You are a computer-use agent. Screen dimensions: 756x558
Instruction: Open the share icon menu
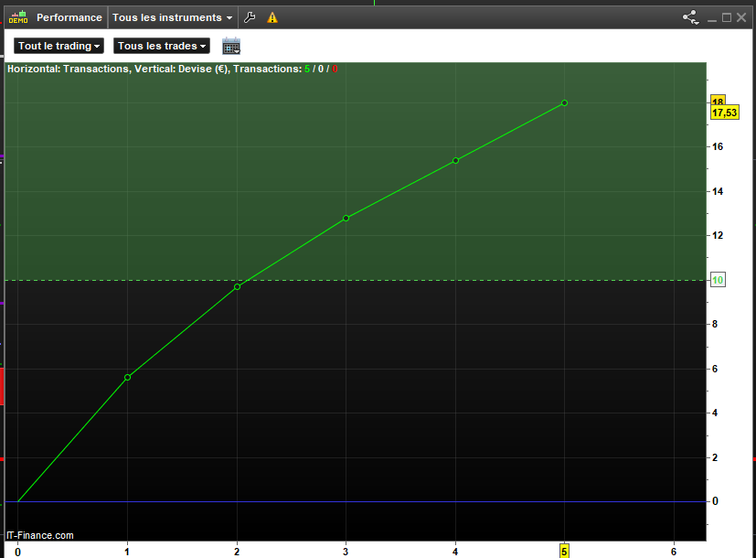(690, 17)
